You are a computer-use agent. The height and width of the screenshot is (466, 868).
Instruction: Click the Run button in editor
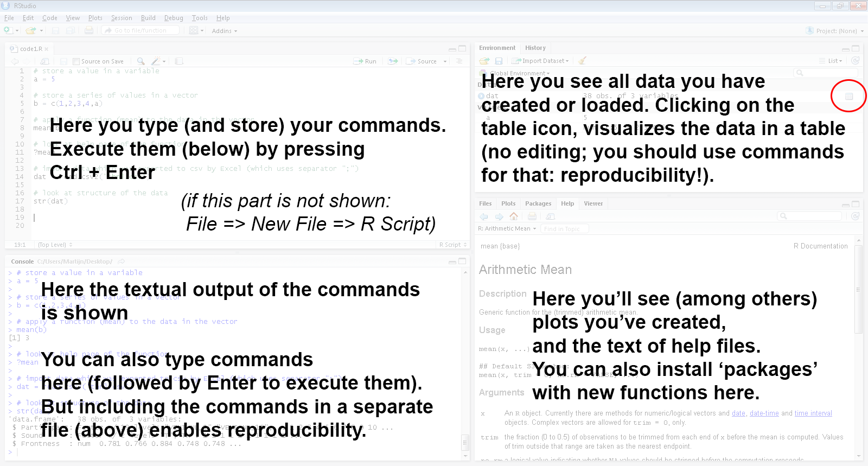click(x=365, y=61)
